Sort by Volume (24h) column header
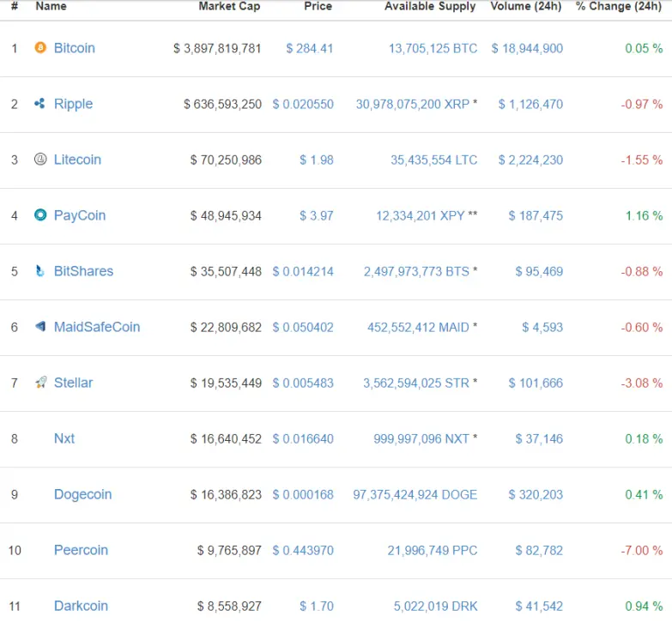Screen dimensions: 672x622 [526, 6]
